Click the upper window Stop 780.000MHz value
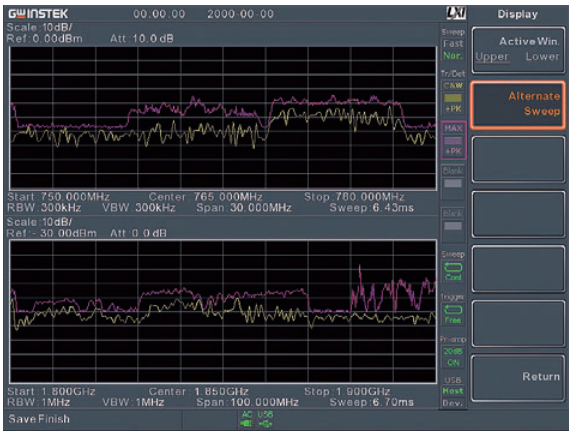 [x=370, y=197]
